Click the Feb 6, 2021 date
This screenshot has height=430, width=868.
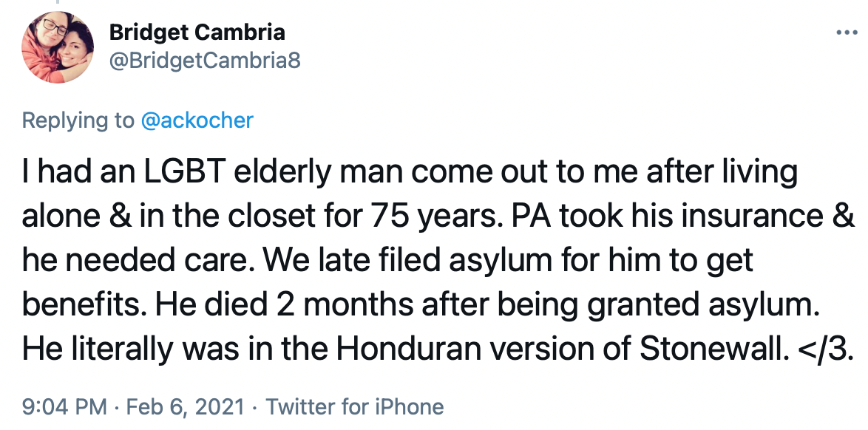[186, 407]
